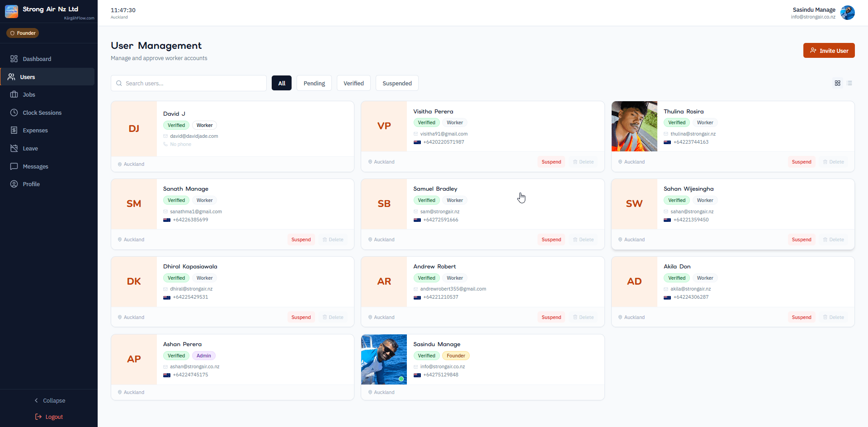Image resolution: width=868 pixels, height=427 pixels.
Task: Click Sahan Wijesingha name
Action: tap(688, 189)
